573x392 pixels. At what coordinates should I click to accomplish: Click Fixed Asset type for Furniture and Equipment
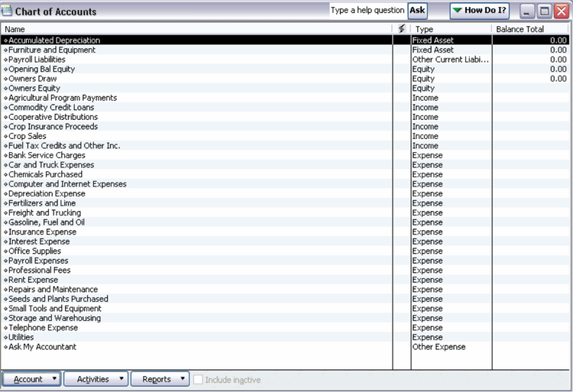coord(452,50)
